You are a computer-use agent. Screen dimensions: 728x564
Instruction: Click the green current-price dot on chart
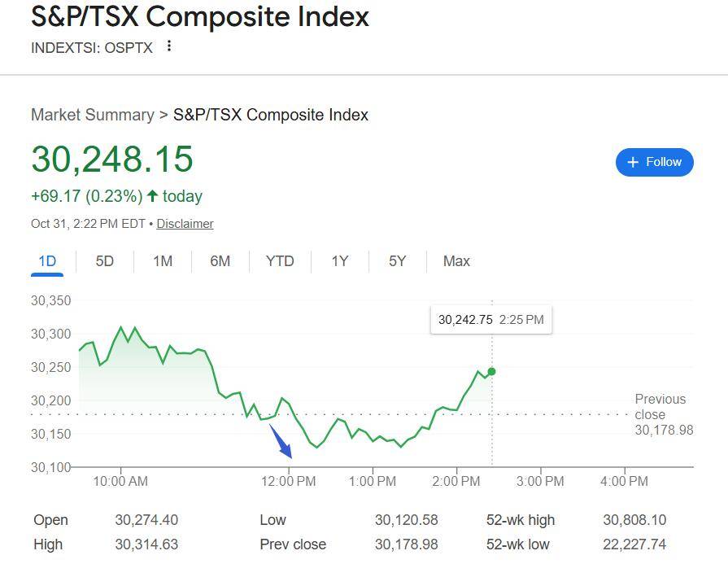pos(491,372)
